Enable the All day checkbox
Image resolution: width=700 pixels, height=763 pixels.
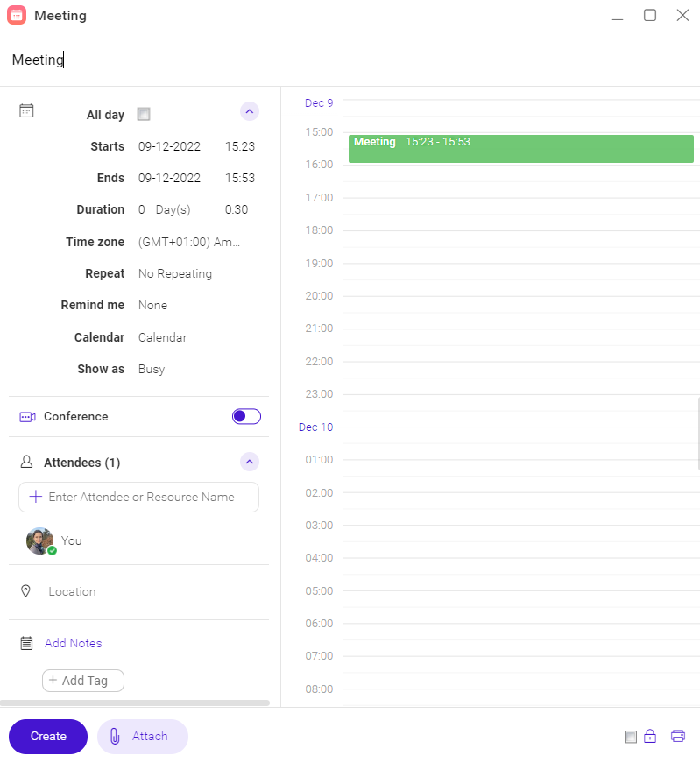pyautogui.click(x=144, y=115)
